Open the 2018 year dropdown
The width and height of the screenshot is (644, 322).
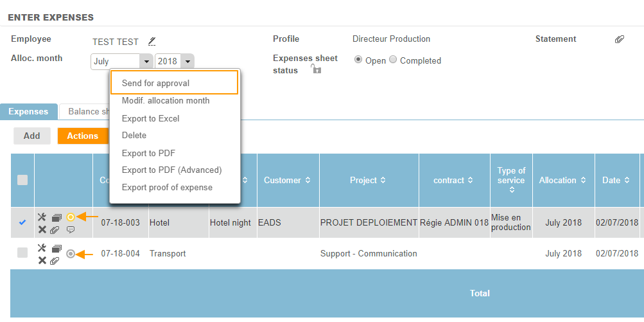(x=187, y=61)
